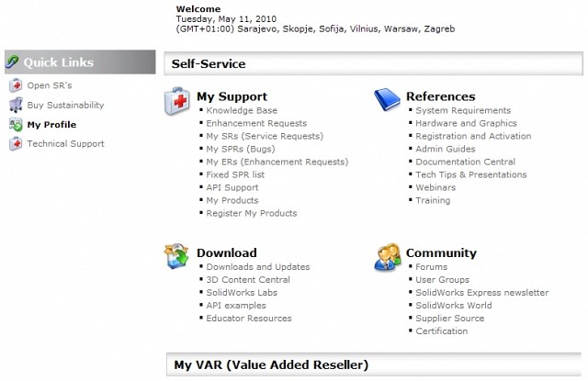Open Admin Guides link
Screen dimensions: 588x381
click(445, 149)
